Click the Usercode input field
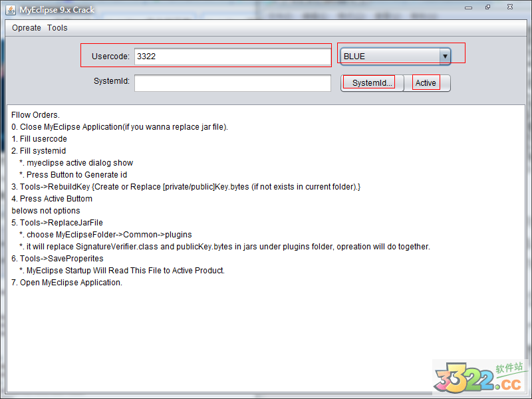Screen dimensions: 532x399 pos(232,57)
